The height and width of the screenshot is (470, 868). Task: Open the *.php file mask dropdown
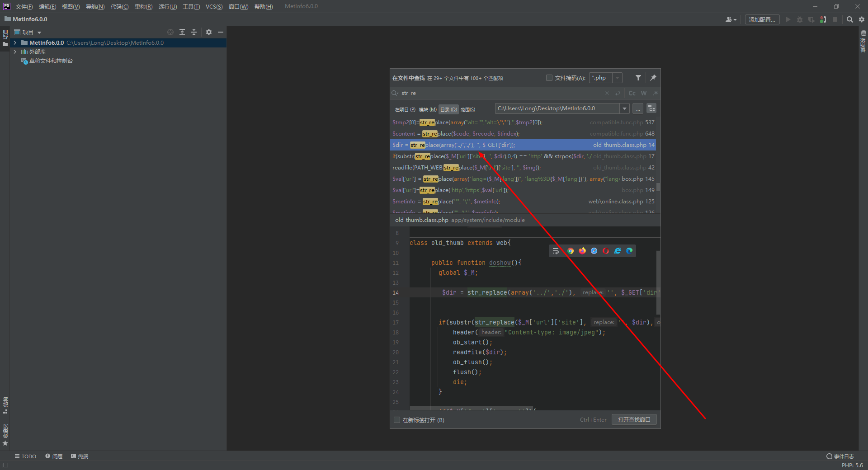point(617,78)
